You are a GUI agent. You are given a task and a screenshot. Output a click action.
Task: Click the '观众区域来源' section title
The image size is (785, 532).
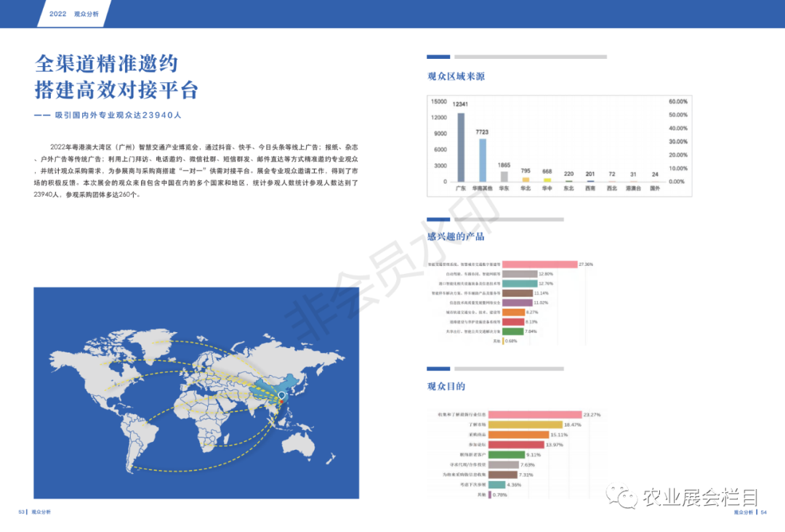click(456, 76)
